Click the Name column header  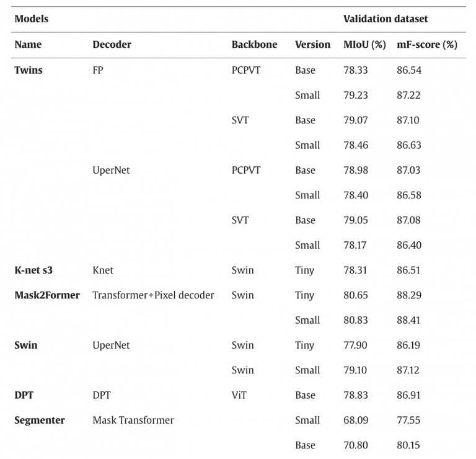pos(28,45)
